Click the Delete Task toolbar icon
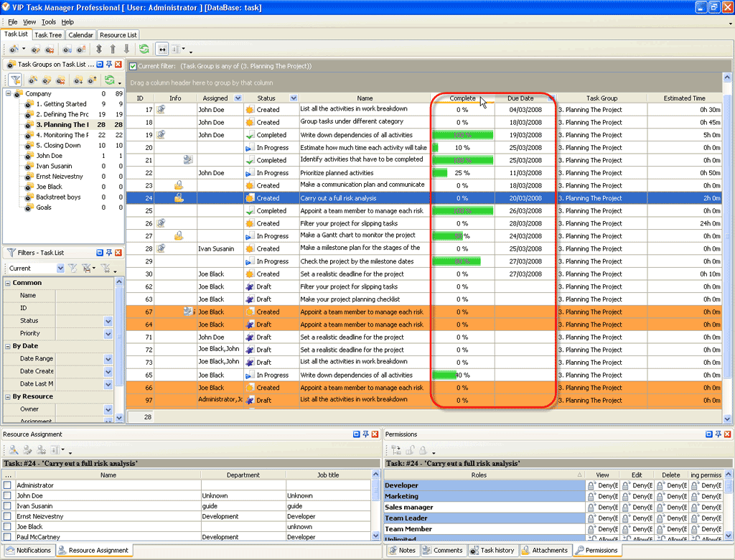The image size is (735, 560). 50,49
